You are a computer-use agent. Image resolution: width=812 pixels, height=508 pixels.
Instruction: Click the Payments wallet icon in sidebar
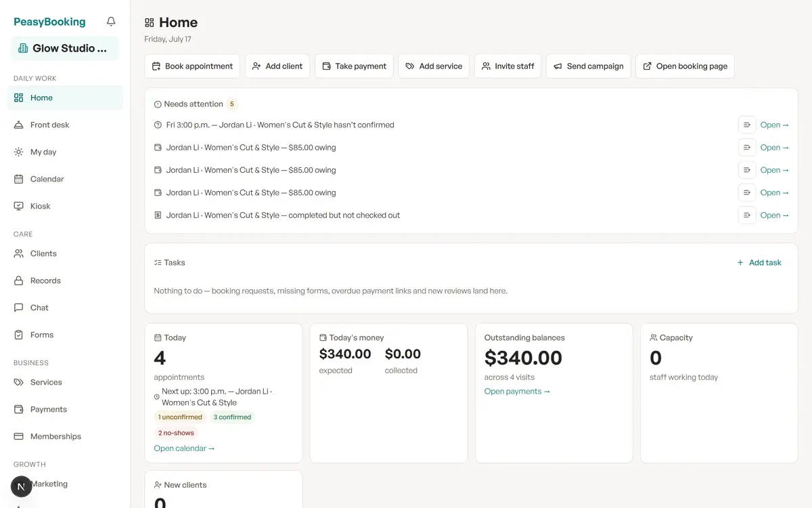tap(19, 409)
